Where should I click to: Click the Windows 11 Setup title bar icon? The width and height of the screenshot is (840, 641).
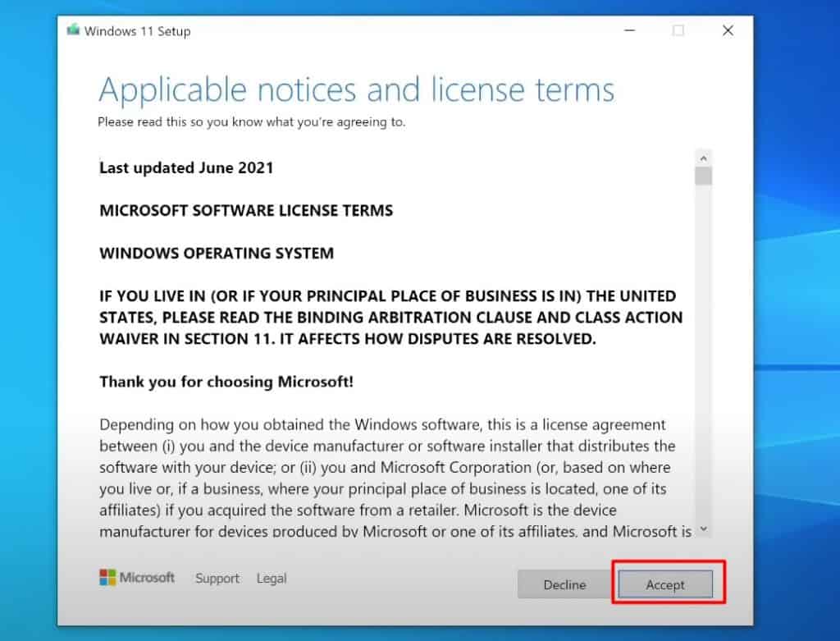point(74,30)
